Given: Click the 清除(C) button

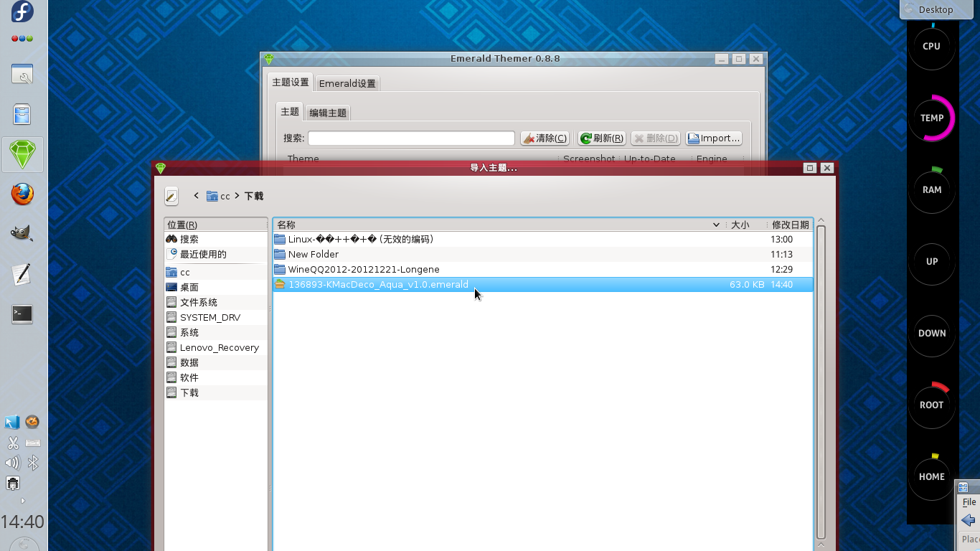Looking at the screenshot, I should click(x=545, y=138).
